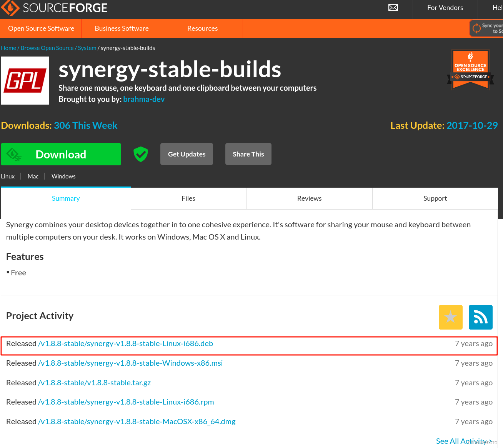Click the green security shield checkmark
The width and height of the screenshot is (503, 448).
click(x=141, y=154)
